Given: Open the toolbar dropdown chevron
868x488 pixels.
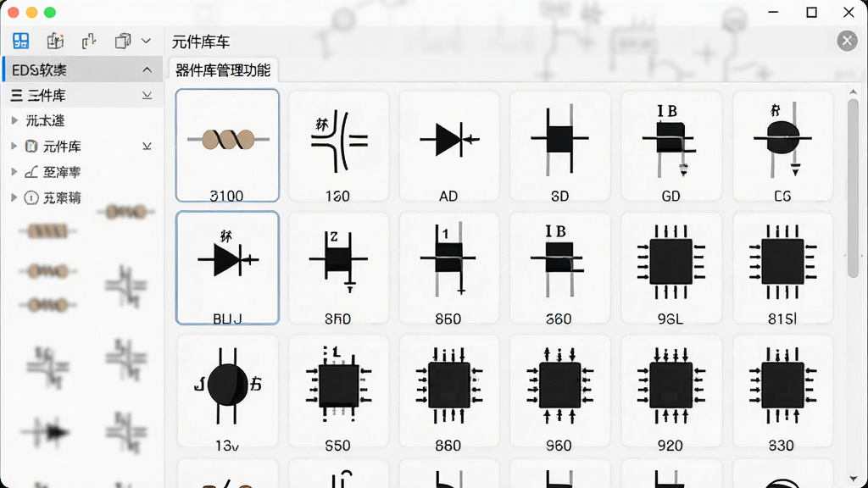Looking at the screenshot, I should pos(146,41).
